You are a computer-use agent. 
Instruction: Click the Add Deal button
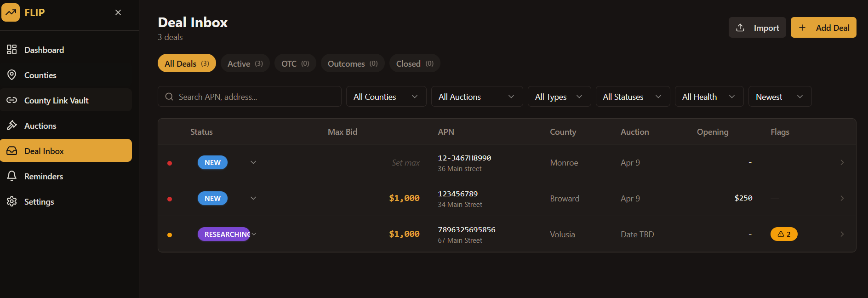tap(823, 28)
